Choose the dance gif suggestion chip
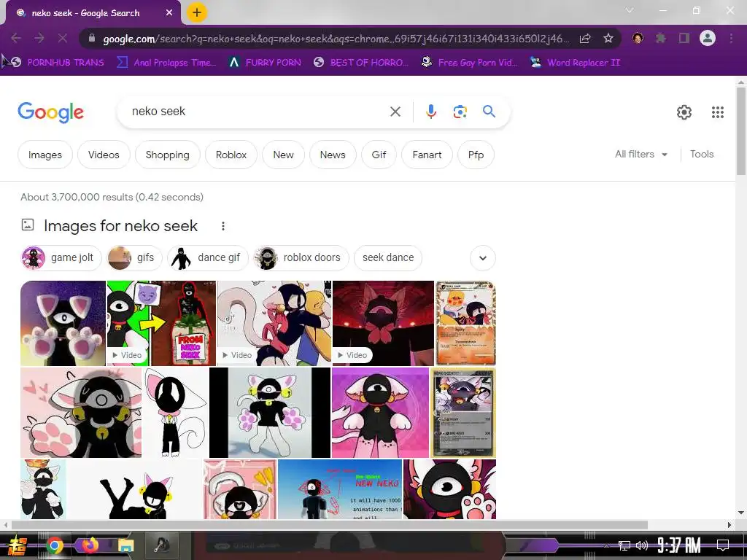Viewport: 747px width, 560px height. click(208, 257)
